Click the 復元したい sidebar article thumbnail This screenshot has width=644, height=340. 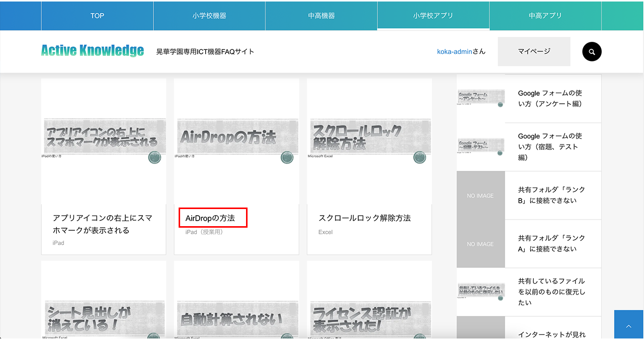[480, 292]
